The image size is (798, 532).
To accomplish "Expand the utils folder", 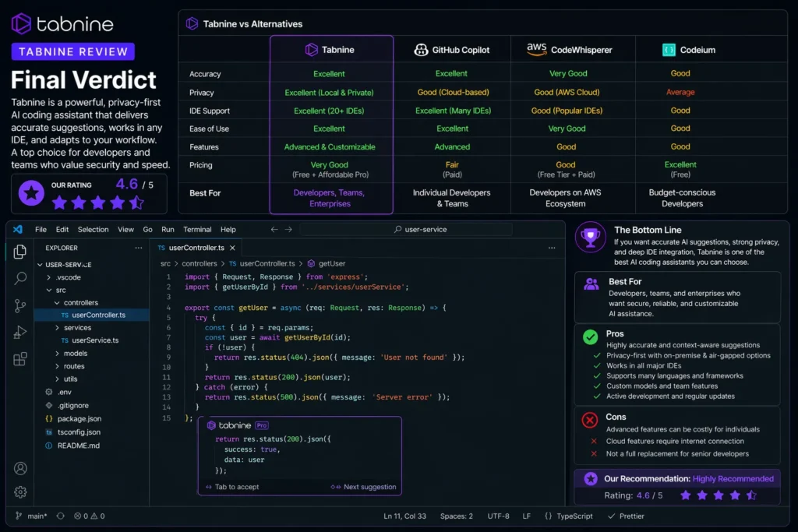I will point(57,379).
